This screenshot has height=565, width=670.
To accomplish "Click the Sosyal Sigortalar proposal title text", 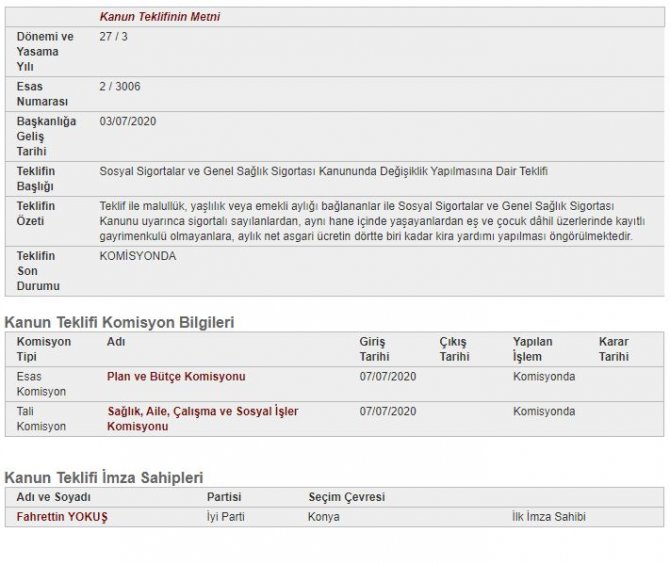I will pyautogui.click(x=324, y=171).
